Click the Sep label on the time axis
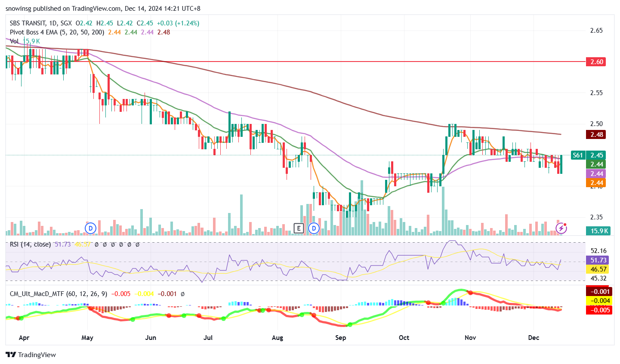This screenshot has width=620, height=364. tap(341, 338)
